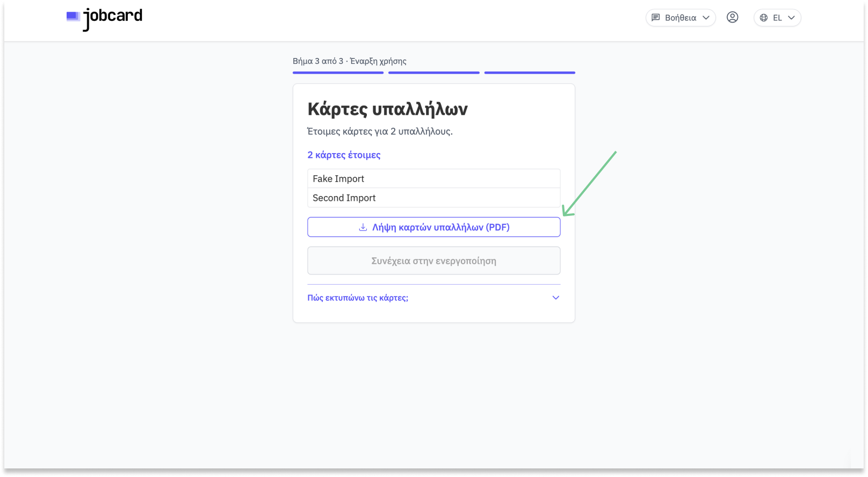Click the 'Κάρτες υπαλλήλων' heading

pos(387,110)
